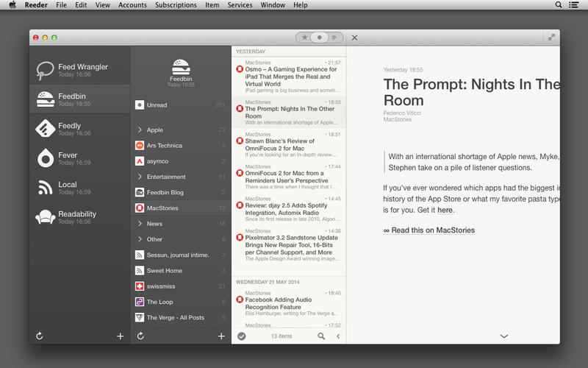Refresh accounts with the reload icon
Image resolution: width=588 pixels, height=368 pixels.
[40, 336]
